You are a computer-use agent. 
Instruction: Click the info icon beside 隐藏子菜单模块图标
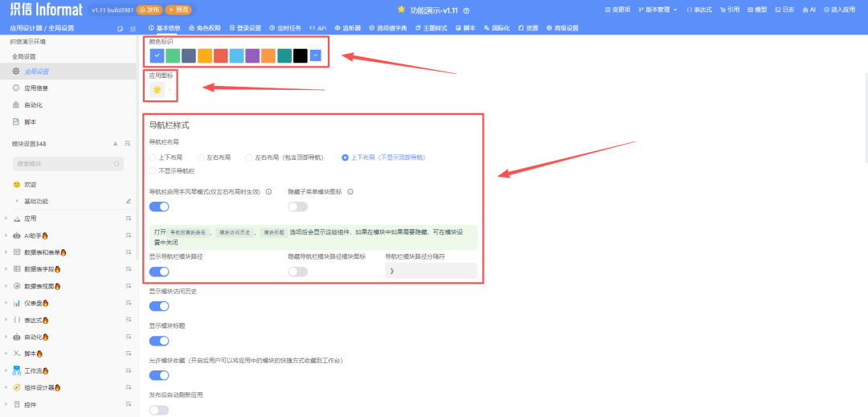coord(350,192)
